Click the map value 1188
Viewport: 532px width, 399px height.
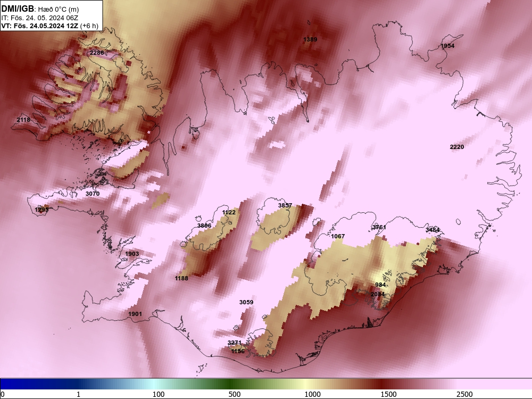(181, 278)
